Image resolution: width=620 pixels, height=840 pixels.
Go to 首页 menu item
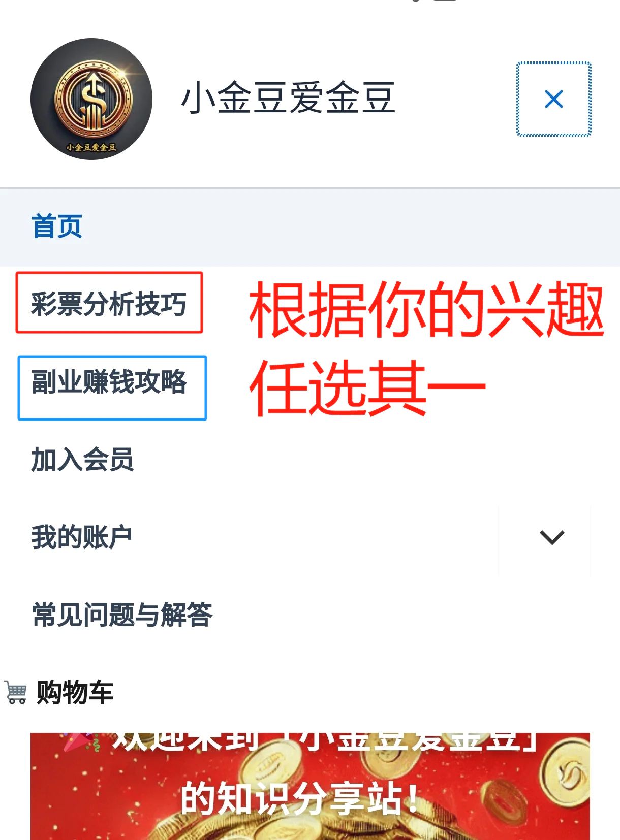pyautogui.click(x=57, y=227)
